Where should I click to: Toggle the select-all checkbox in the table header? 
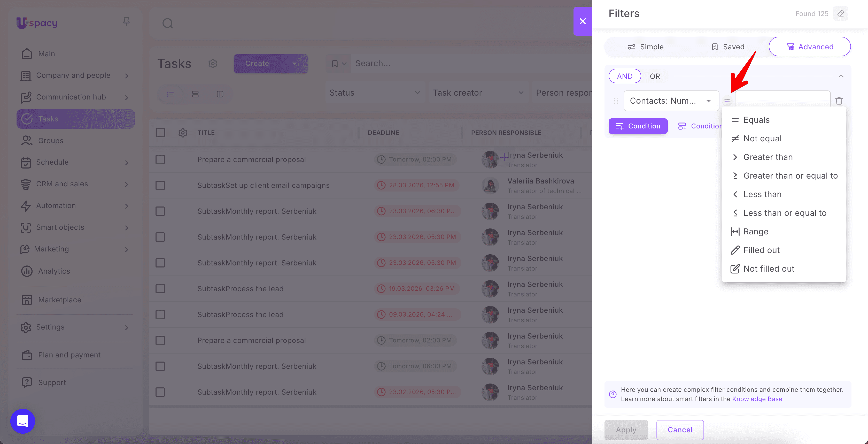160,133
